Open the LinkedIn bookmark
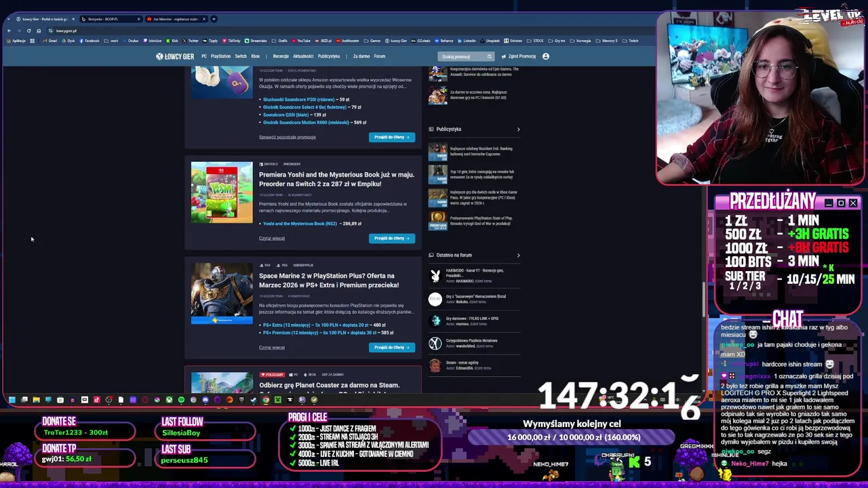Image resolution: width=868 pixels, height=488 pixels. (467, 41)
